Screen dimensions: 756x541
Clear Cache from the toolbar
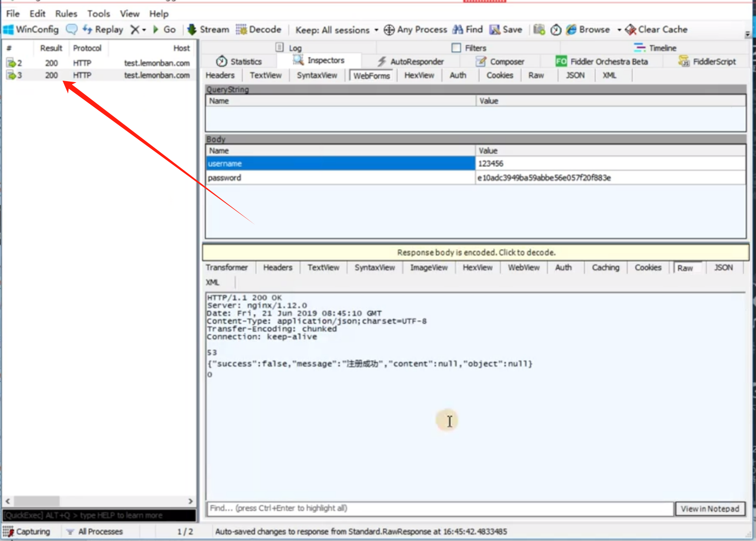tap(656, 30)
